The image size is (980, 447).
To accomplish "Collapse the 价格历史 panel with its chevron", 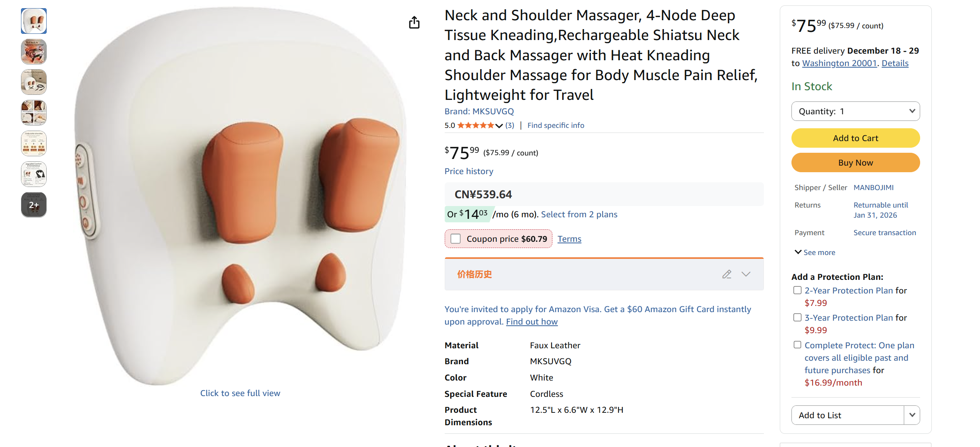I will (746, 274).
